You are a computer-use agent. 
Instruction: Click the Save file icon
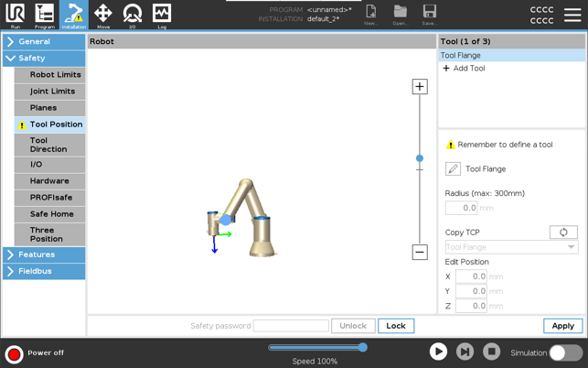point(429,14)
